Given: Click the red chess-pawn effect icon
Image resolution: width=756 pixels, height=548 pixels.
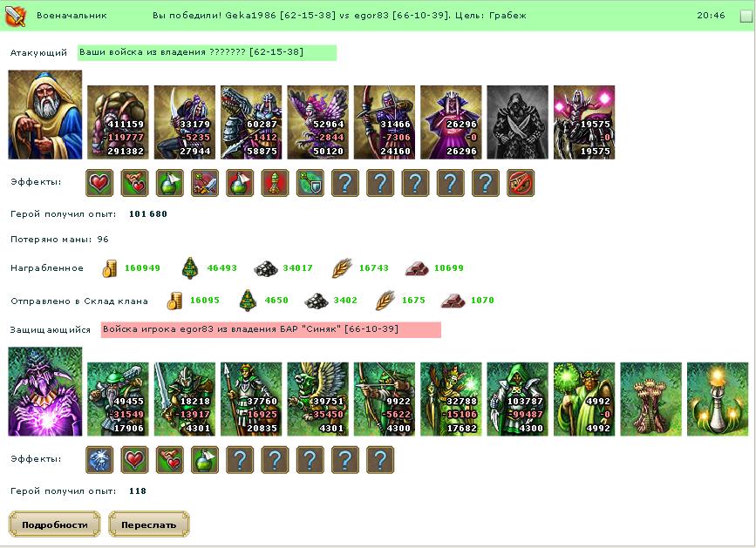Looking at the screenshot, I should point(275,183).
